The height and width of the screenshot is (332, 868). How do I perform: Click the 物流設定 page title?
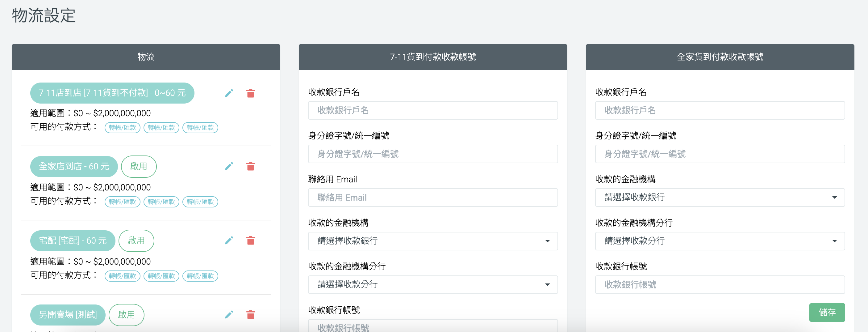pyautogui.click(x=44, y=15)
